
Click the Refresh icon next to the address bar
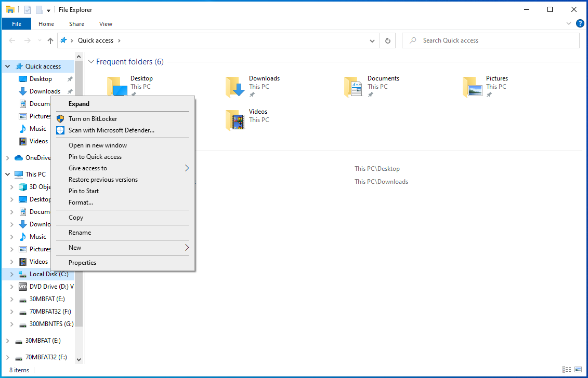point(388,40)
